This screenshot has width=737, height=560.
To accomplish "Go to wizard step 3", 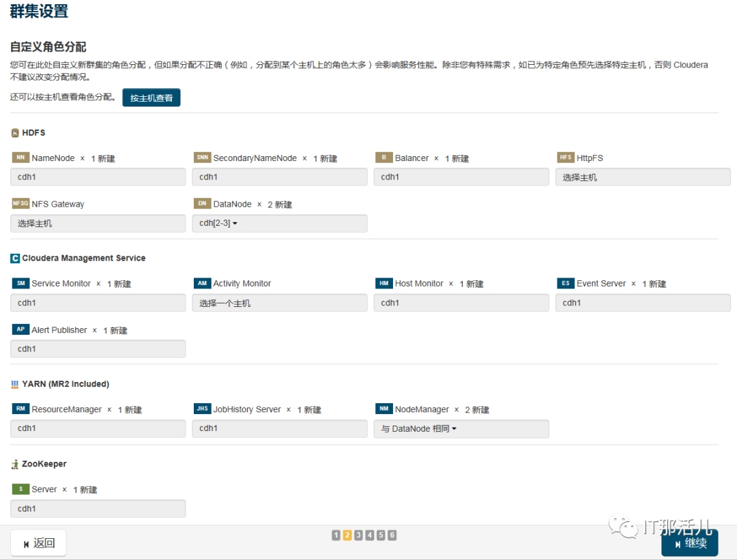I will (359, 535).
